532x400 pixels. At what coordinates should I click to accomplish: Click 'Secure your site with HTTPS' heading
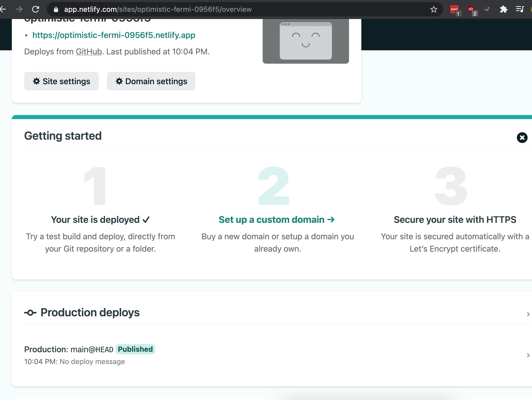click(455, 220)
